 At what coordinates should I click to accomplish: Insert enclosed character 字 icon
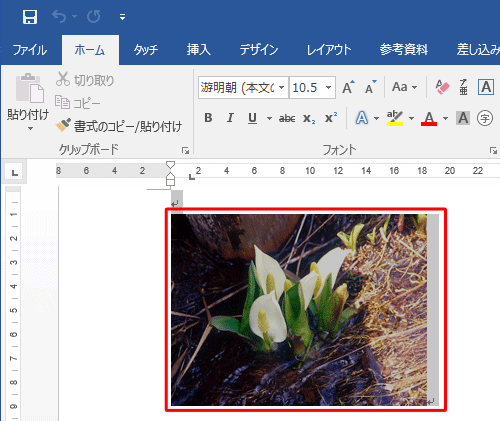tap(485, 118)
